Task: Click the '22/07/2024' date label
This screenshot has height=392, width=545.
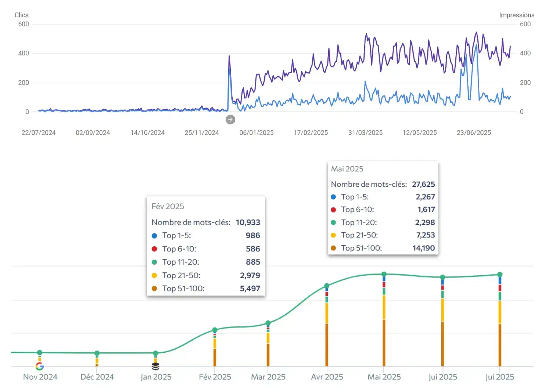Action: click(x=39, y=133)
